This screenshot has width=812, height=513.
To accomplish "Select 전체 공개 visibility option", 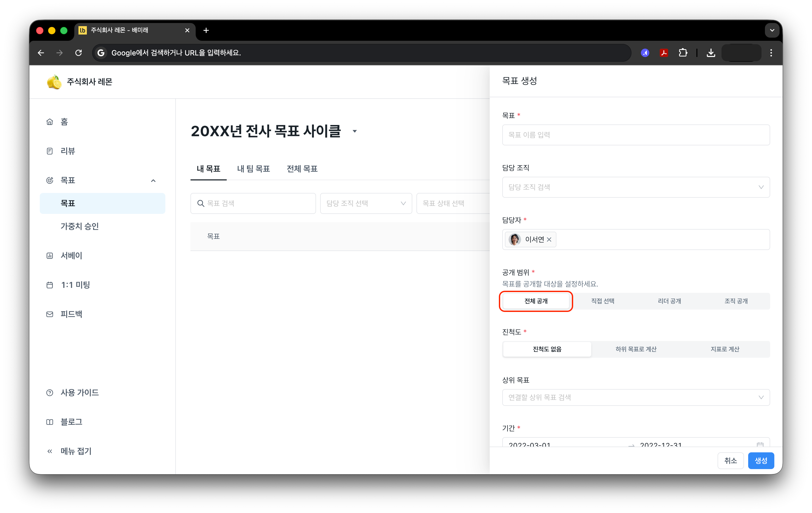I will (536, 301).
